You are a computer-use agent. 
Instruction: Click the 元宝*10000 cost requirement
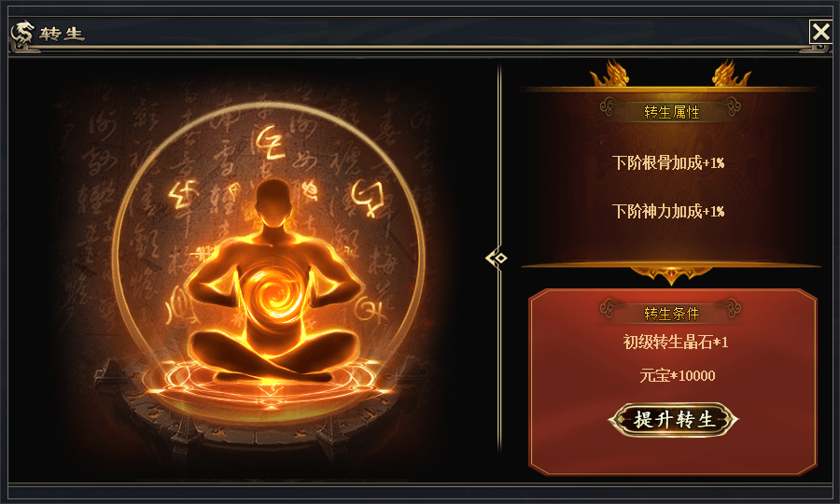678,375
